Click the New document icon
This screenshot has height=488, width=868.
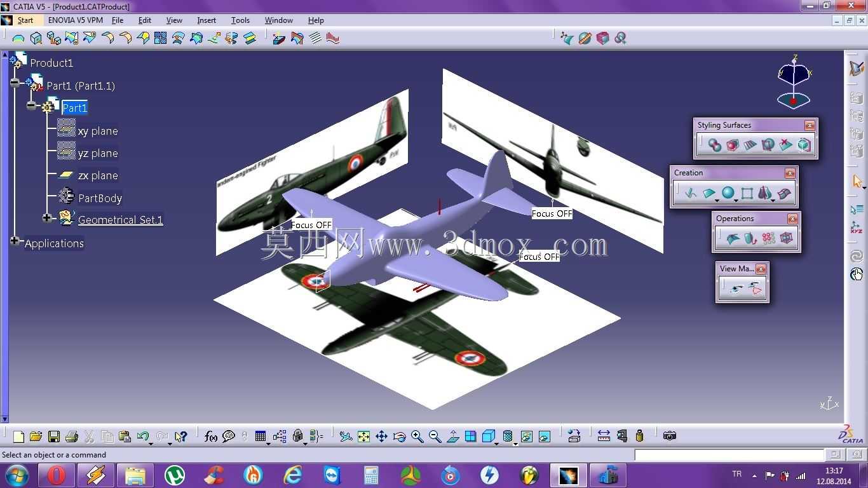click(x=18, y=436)
